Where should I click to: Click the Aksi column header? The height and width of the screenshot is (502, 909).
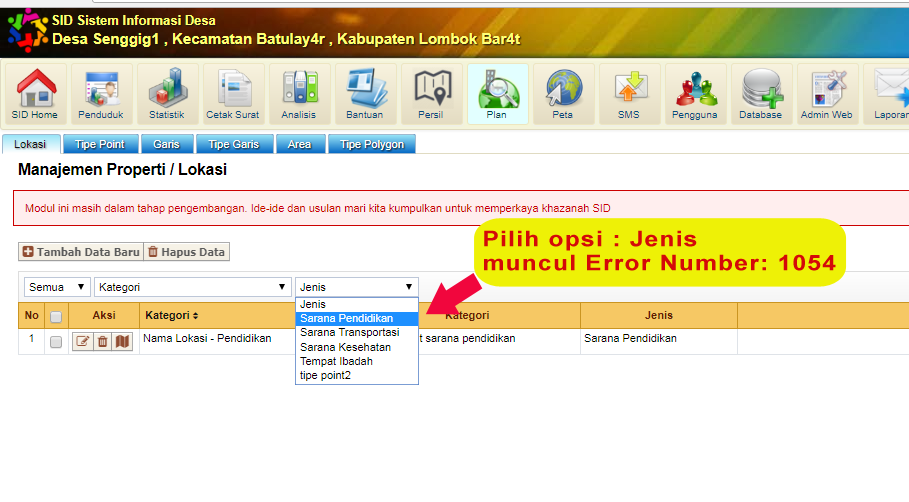click(104, 315)
